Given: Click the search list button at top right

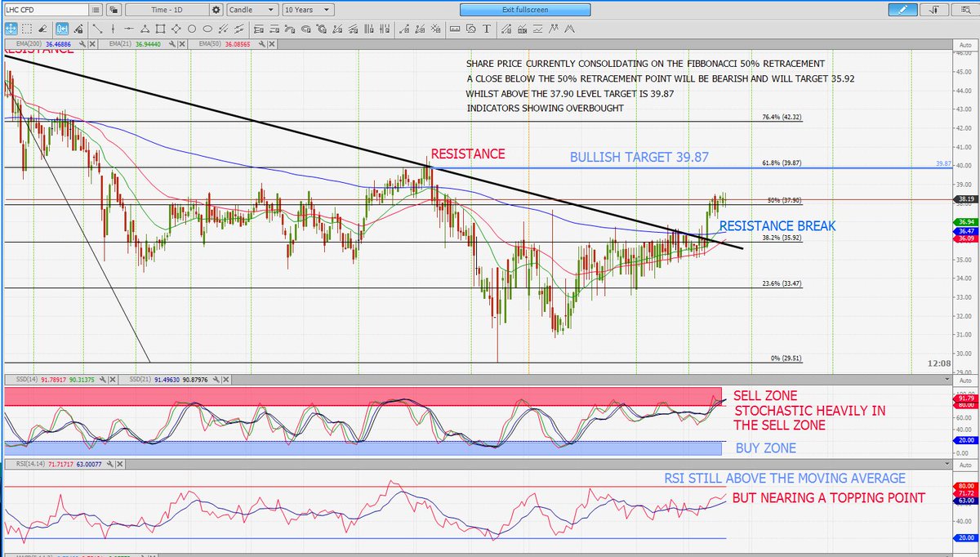Looking at the screenshot, I should tap(965, 10).
